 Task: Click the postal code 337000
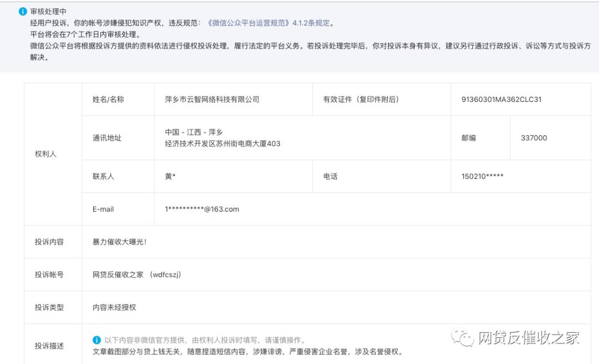coord(533,137)
